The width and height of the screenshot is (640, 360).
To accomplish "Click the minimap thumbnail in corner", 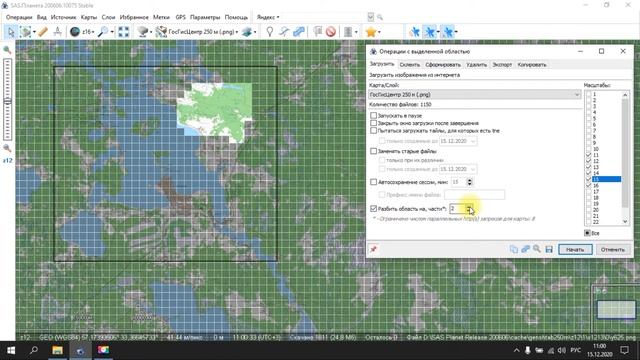I will point(616,309).
